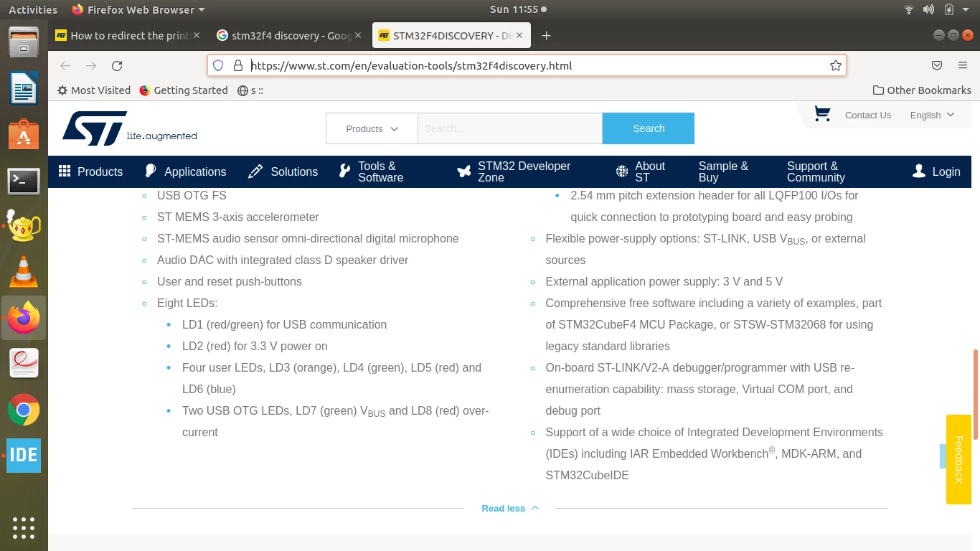Switch to the 'How to redirect the print' tab
Screen dimensions: 980x551
tap(130, 35)
